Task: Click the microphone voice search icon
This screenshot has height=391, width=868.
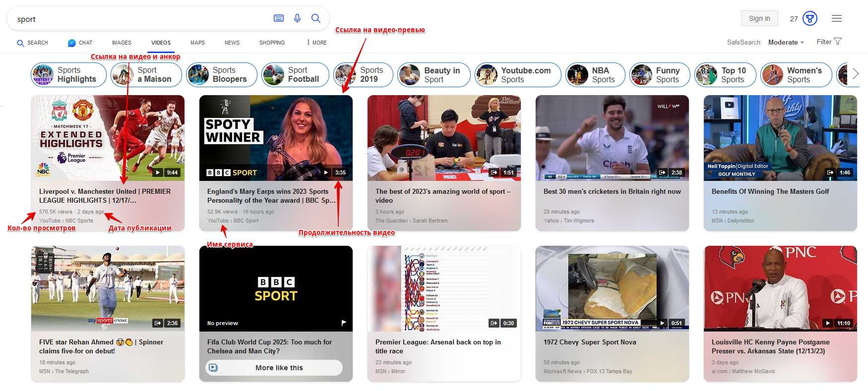Action: tap(297, 18)
